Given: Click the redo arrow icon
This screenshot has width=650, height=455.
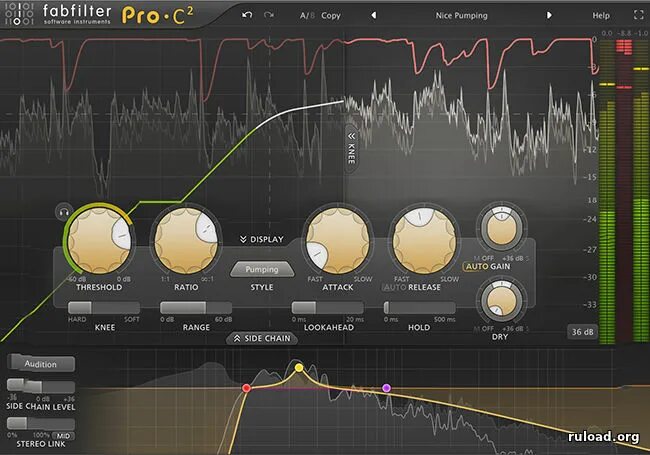Looking at the screenshot, I should pos(269,15).
